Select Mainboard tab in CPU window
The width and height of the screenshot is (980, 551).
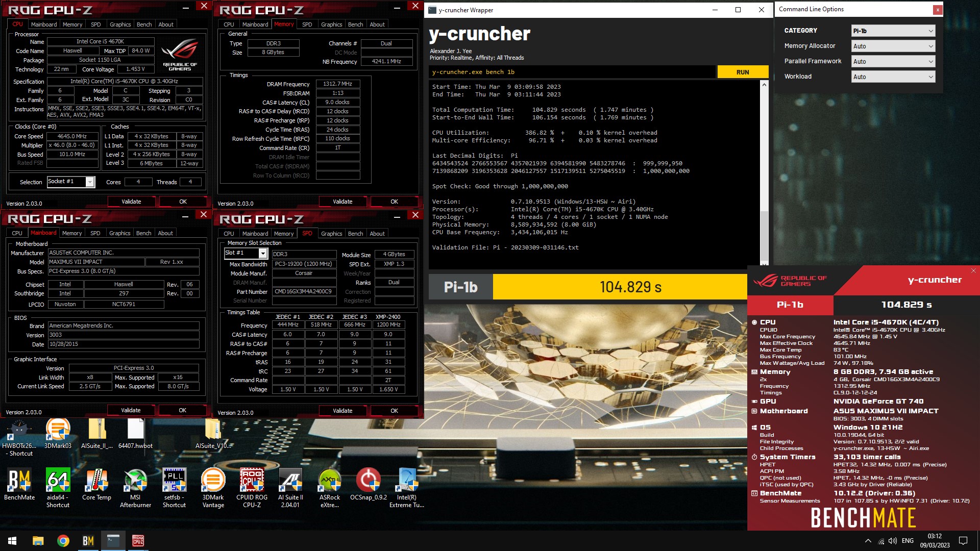(x=44, y=24)
